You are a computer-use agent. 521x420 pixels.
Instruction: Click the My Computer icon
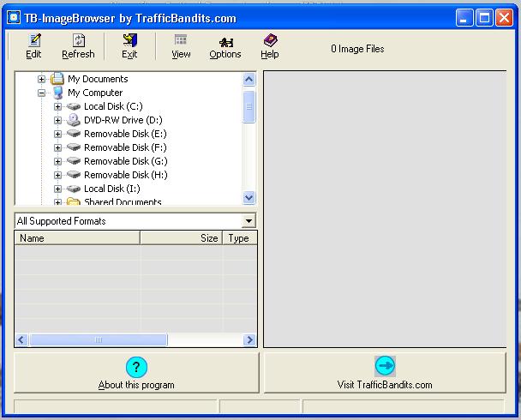[x=58, y=93]
